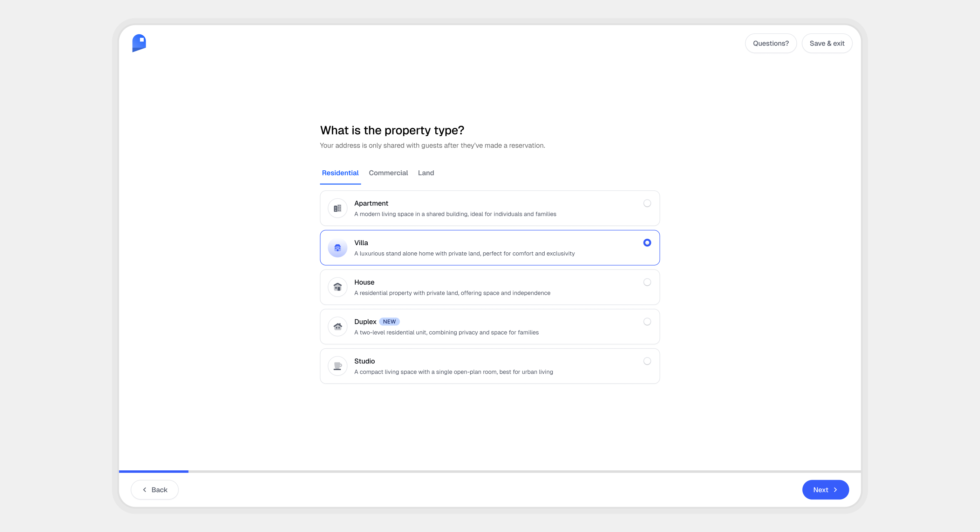Image resolution: width=980 pixels, height=532 pixels.
Task: Click "A luxurious stand alone home" description
Action: pyautogui.click(x=464, y=254)
